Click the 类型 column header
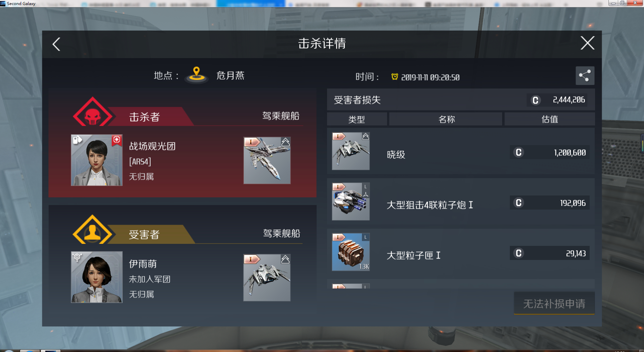644x352 pixels. tap(357, 119)
